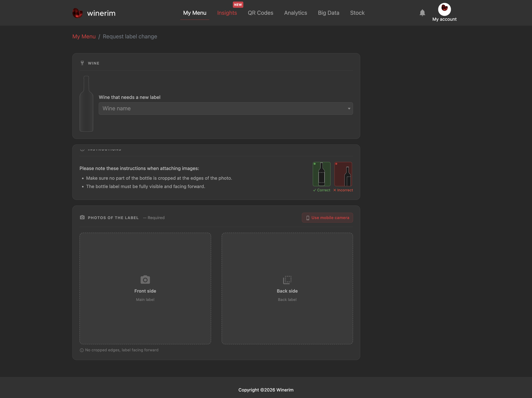Click the My account label
Screen dimensions: 532x398
[x=444, y=19]
